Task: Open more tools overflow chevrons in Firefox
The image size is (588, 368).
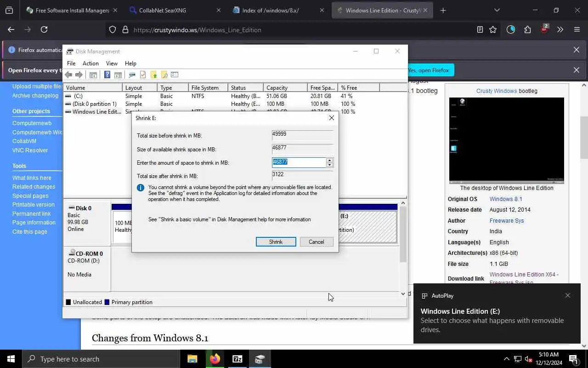Action: point(560,29)
